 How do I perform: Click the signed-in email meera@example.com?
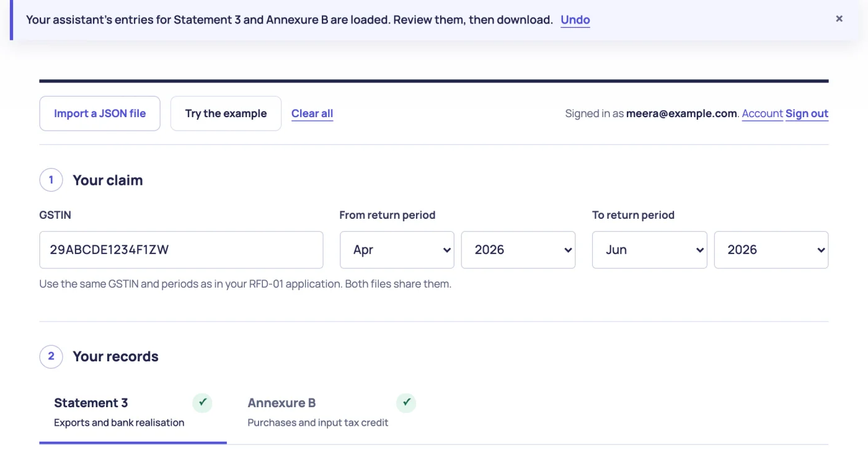pos(681,113)
